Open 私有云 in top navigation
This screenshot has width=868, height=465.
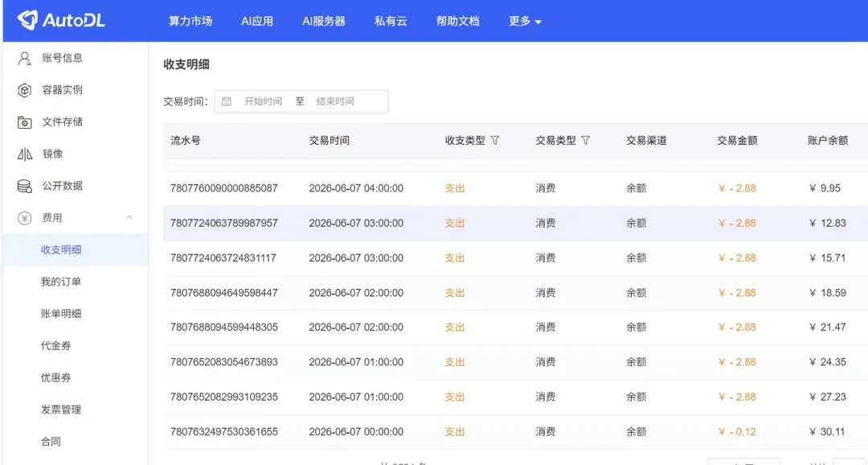[391, 21]
